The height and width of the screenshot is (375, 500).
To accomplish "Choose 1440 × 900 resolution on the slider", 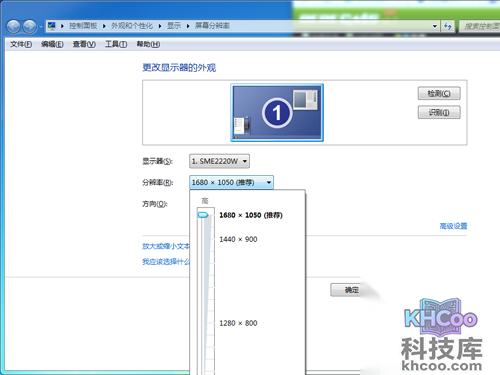I will 238,239.
